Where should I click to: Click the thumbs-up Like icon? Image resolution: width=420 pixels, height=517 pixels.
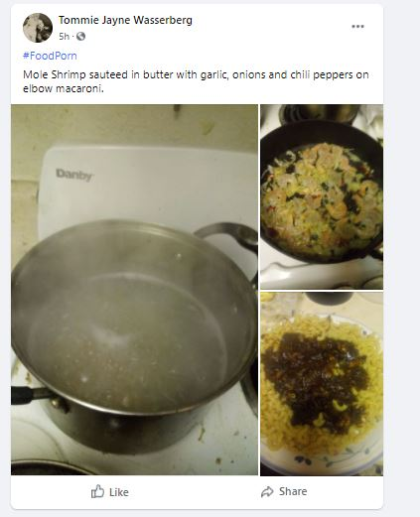pyautogui.click(x=97, y=491)
